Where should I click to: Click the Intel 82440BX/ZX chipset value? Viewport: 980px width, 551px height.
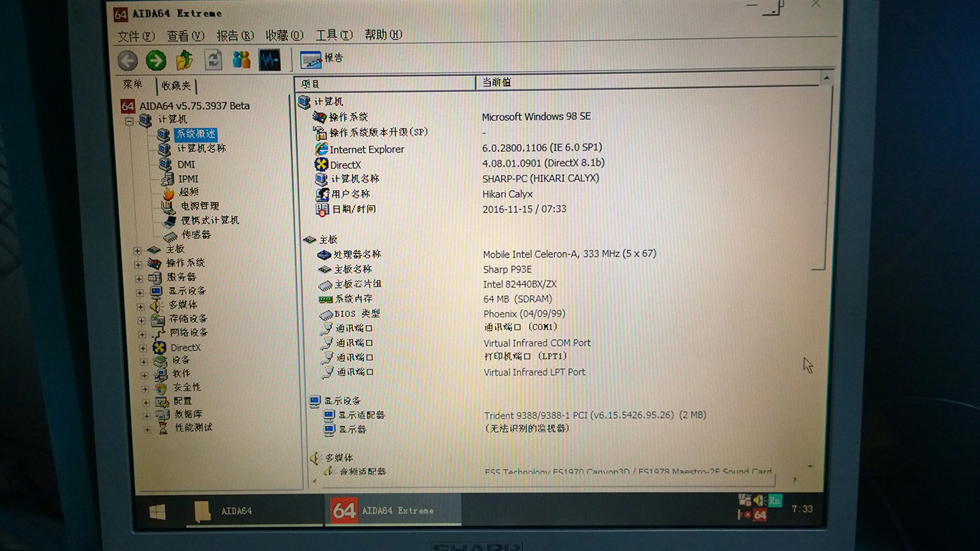click(519, 284)
